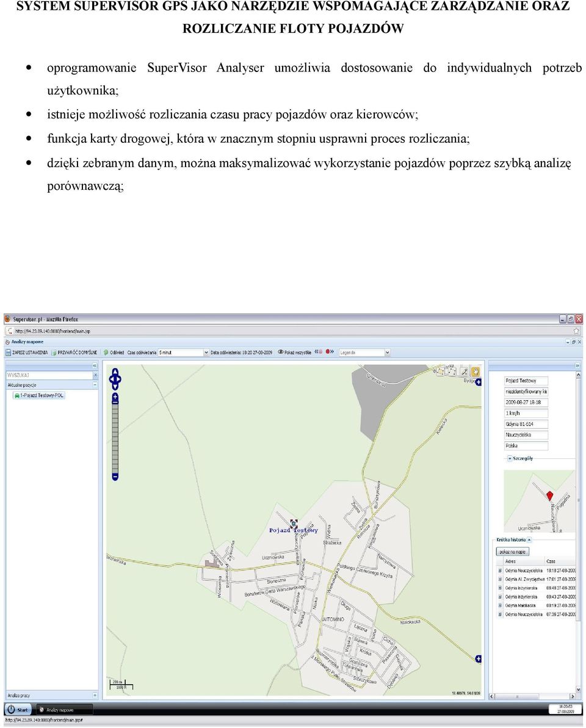Viewport: 586px width, 728px height.
Task: Select the polygon drawing tool in the map toolbar
Action: tap(451, 372)
